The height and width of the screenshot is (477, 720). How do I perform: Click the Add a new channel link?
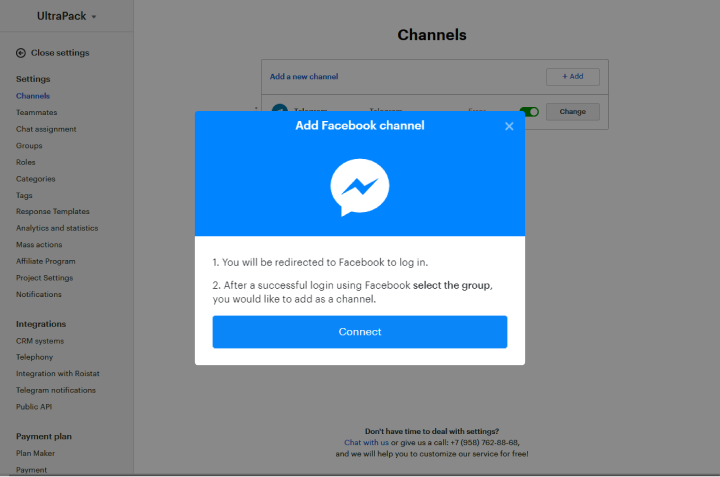tap(304, 77)
